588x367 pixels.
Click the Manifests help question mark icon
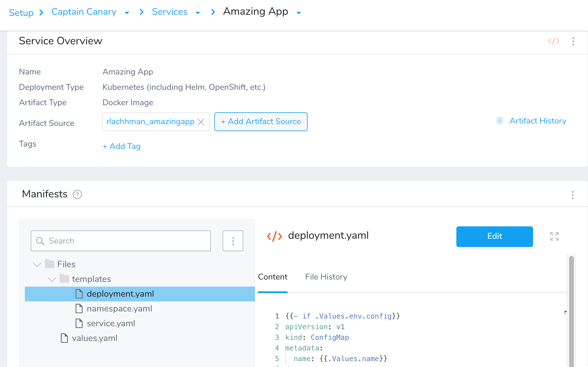coord(77,194)
